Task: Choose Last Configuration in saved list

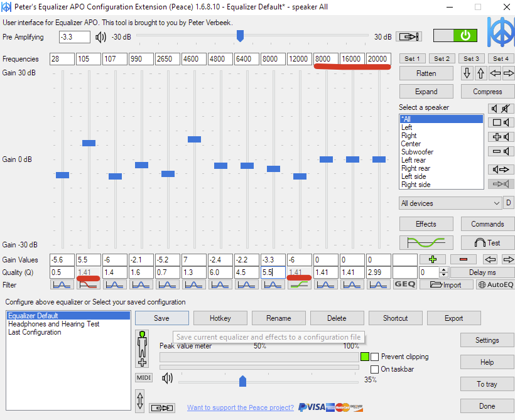Action: point(68,332)
